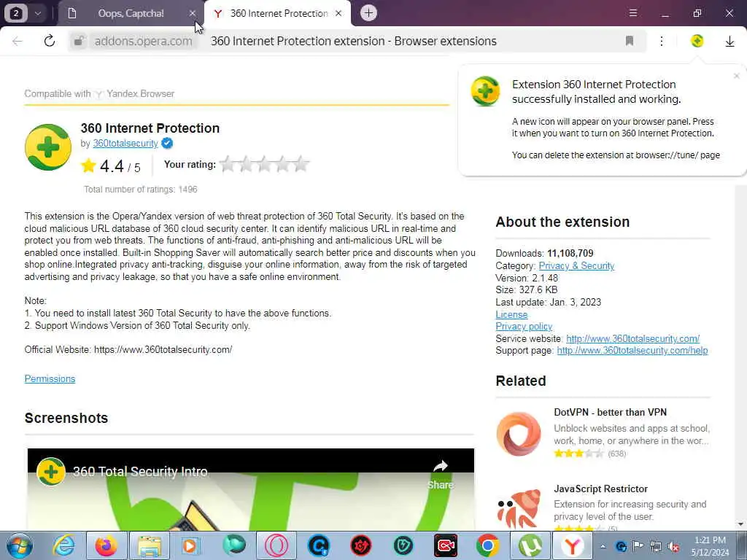Click the yellow 4.4 rating star
The width and height of the screenshot is (747, 560).
point(88,166)
